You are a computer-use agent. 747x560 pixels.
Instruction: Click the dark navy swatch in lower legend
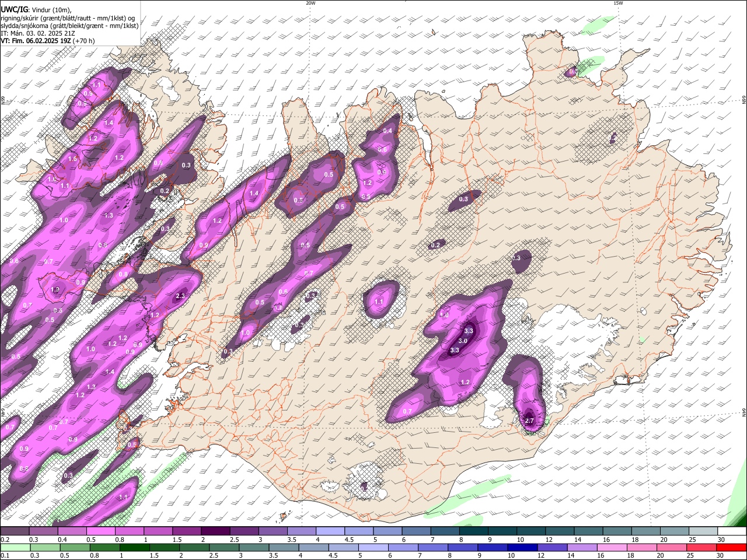click(x=521, y=548)
